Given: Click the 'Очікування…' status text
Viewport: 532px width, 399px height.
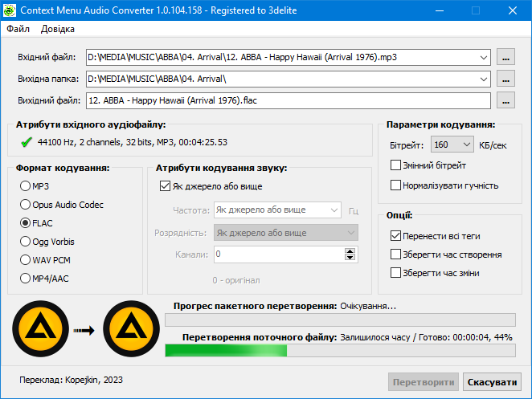Looking at the screenshot, I should [368, 306].
